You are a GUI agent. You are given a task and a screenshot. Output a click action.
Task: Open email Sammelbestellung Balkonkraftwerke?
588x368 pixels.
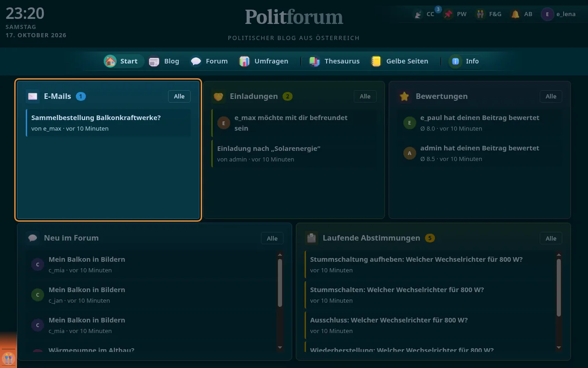[108, 123]
